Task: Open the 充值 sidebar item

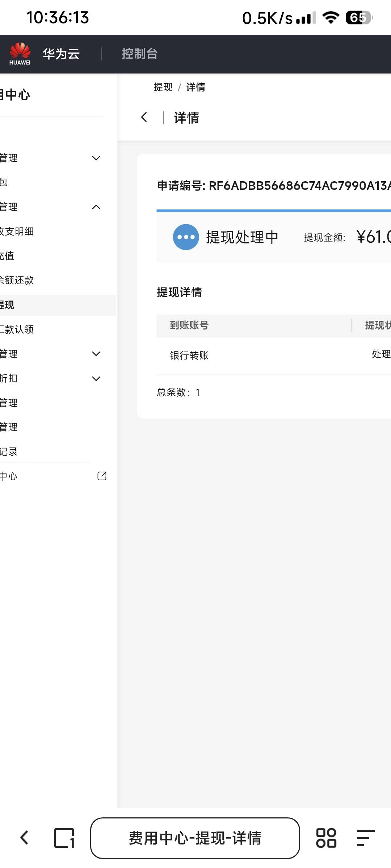Action: pyautogui.click(x=7, y=256)
